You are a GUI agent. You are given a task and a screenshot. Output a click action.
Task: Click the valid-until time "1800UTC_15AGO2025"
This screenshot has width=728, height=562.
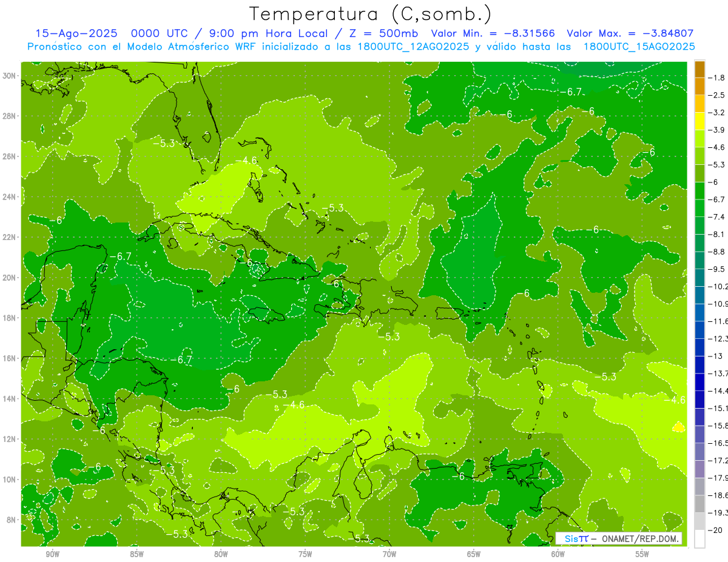(639, 47)
